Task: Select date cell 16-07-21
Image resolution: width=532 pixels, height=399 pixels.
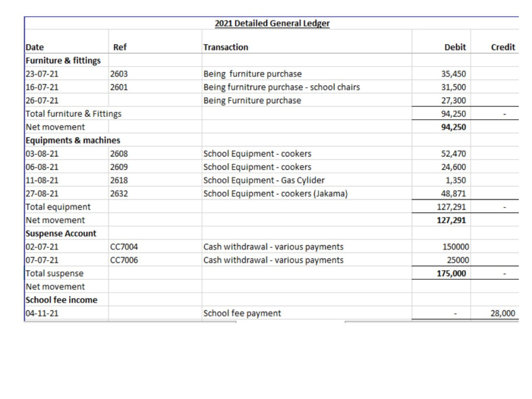Action: (42, 87)
